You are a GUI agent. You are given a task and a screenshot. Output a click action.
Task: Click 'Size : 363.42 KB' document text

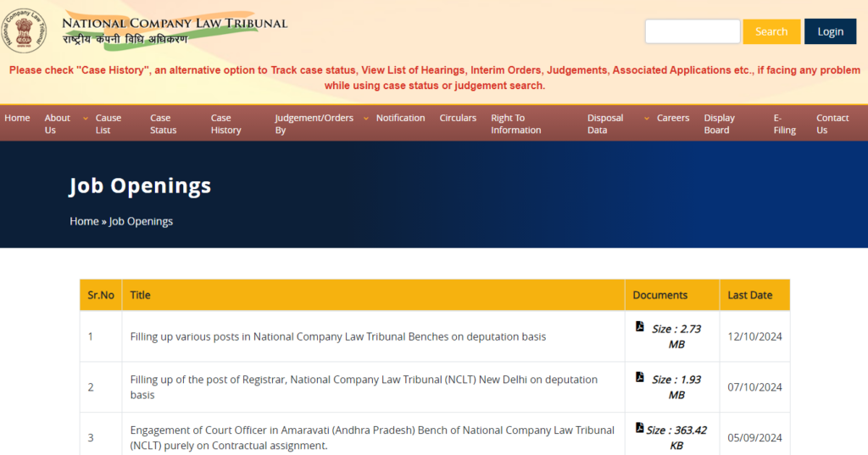pos(676,438)
